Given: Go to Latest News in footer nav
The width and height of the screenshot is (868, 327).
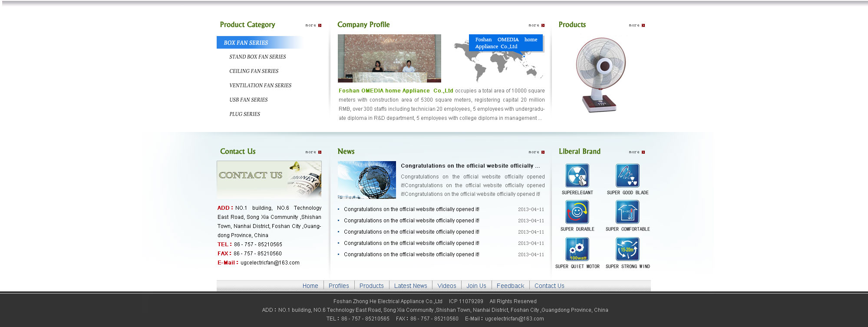Looking at the screenshot, I should coord(410,286).
